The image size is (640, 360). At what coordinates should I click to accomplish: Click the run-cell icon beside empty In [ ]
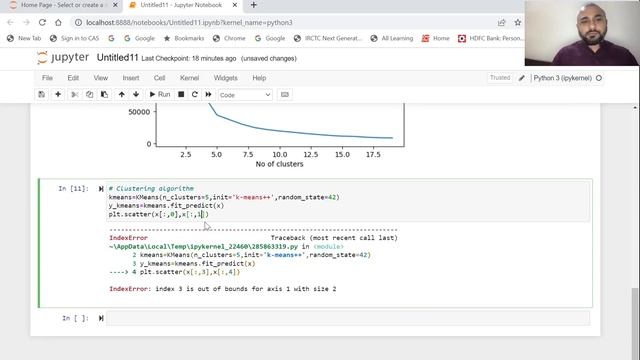click(x=101, y=318)
